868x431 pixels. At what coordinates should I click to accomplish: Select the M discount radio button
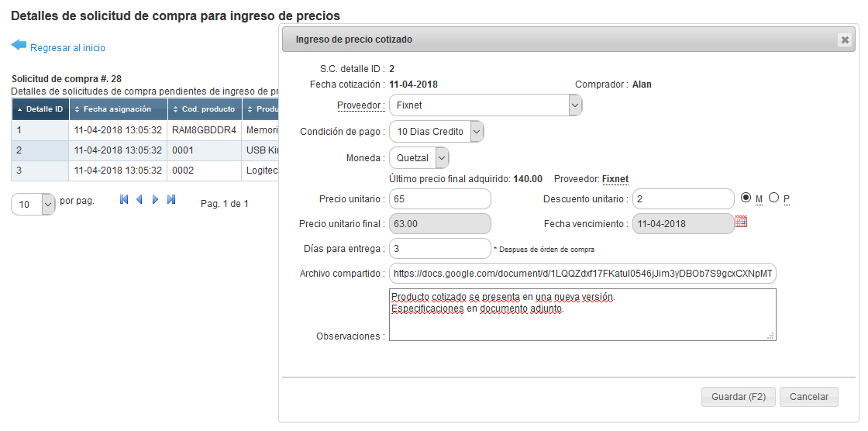[746, 198]
